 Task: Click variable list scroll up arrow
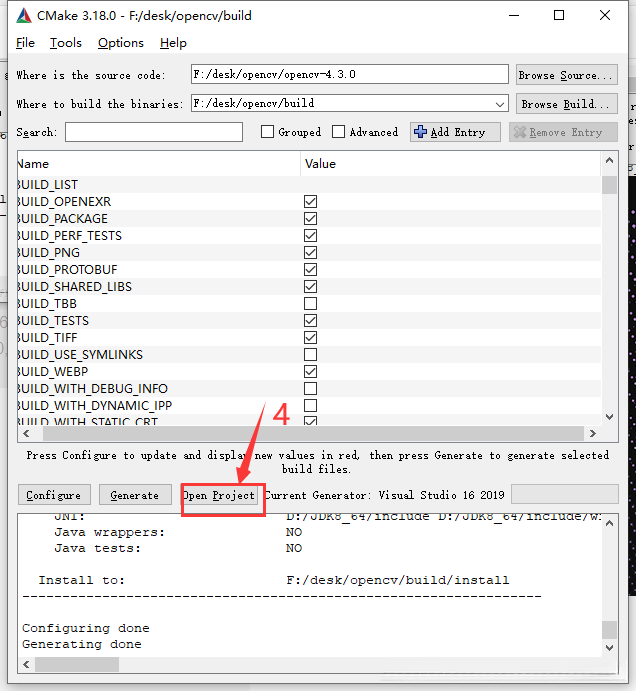(x=610, y=160)
